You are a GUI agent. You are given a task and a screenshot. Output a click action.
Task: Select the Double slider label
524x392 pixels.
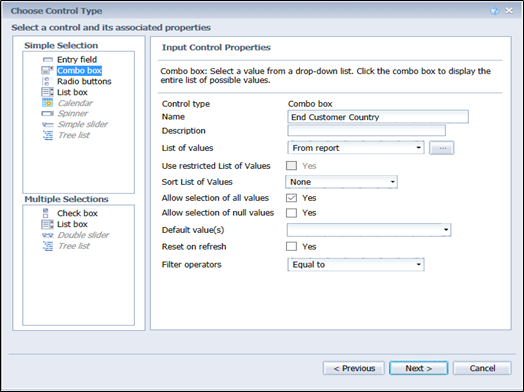pos(84,235)
